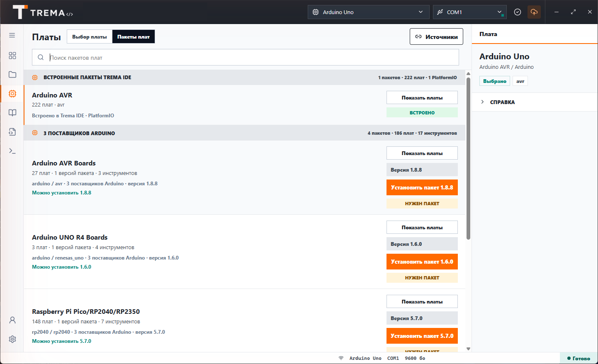Click the Выбрано badge in the right panel
Screen dimensions: 598x364
pyautogui.click(x=495, y=81)
